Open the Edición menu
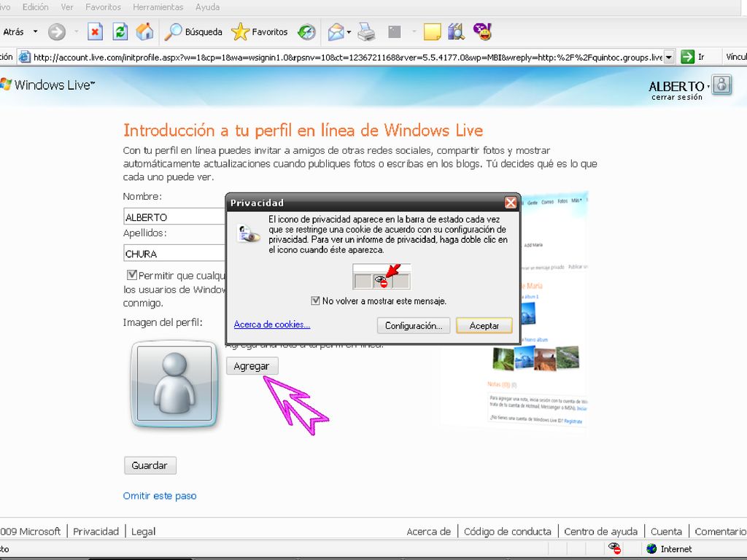The width and height of the screenshot is (747, 560). pos(36,7)
